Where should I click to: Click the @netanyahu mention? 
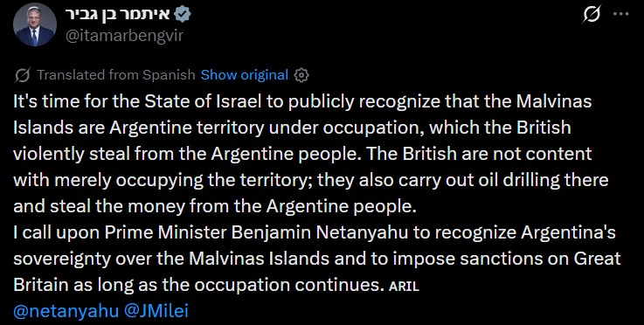66,311
